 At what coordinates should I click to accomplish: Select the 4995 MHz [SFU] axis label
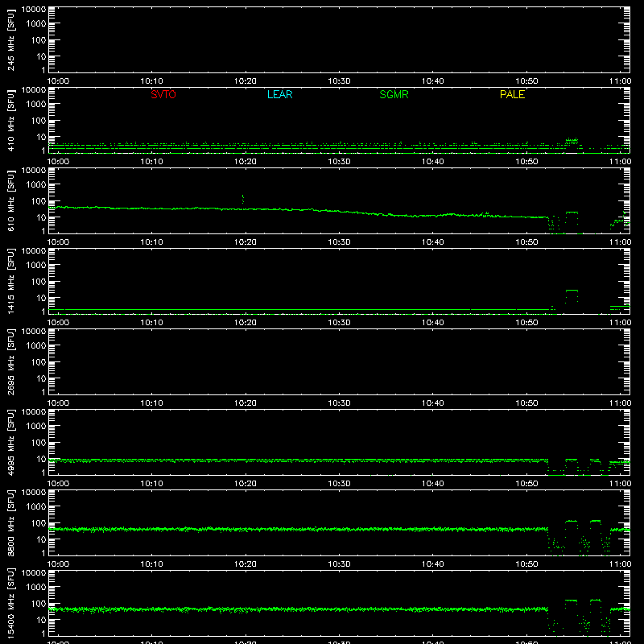click(x=10, y=442)
